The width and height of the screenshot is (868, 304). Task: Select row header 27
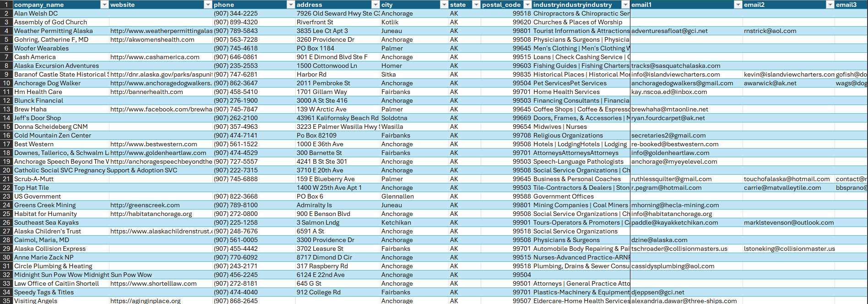click(6, 231)
